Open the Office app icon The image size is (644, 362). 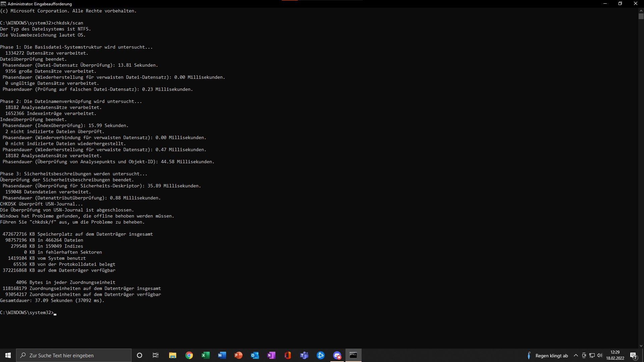tap(288, 355)
